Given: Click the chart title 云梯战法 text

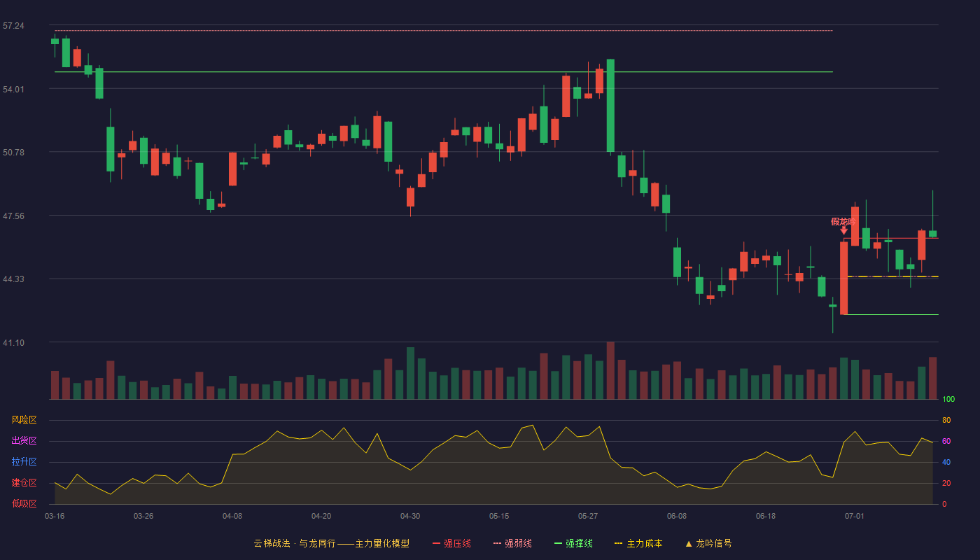Looking at the screenshot, I should (272, 543).
